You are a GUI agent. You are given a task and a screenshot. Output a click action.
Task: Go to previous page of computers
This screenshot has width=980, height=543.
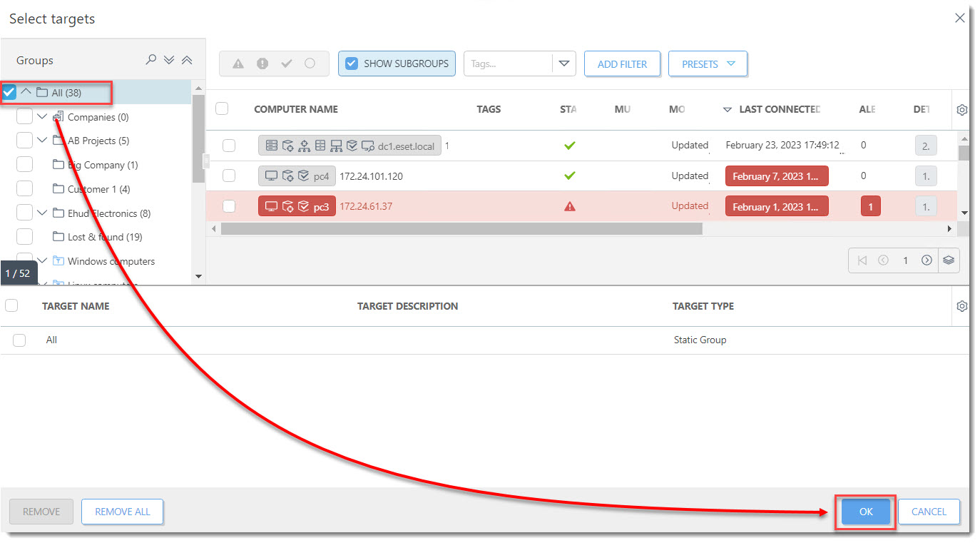[x=883, y=260]
